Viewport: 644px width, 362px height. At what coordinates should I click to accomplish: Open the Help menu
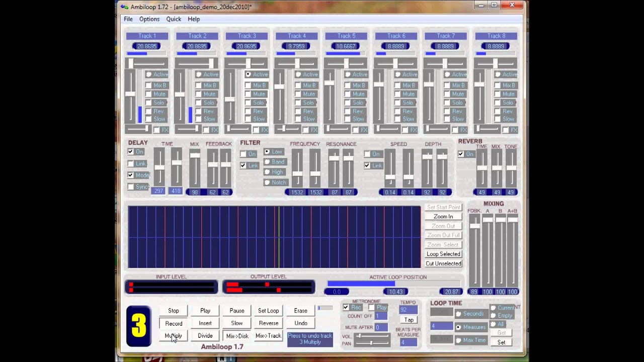tap(194, 19)
